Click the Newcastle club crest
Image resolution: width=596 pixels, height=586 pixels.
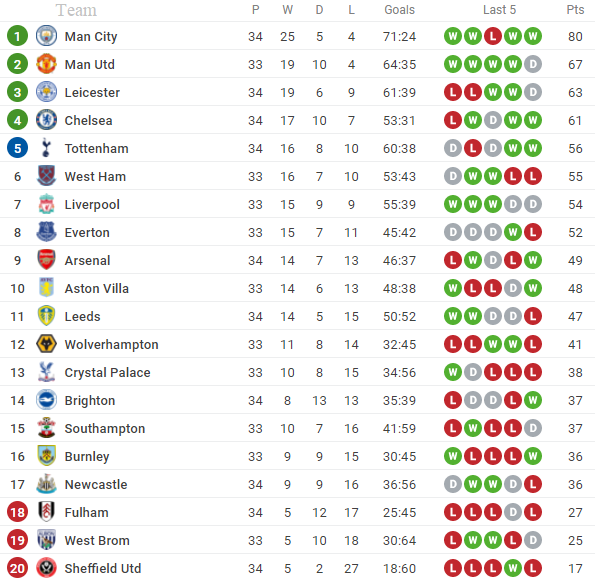[x=46, y=484]
